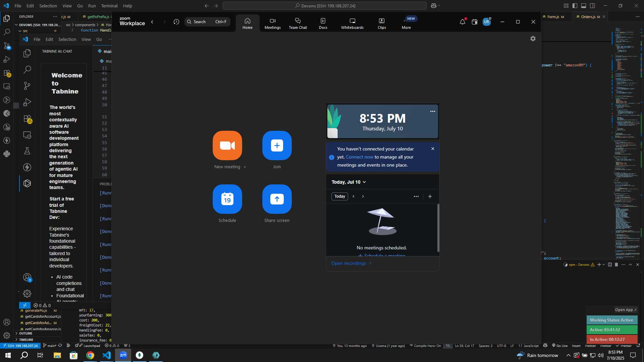Open Zoom Clips tab
This screenshot has width=644, height=362.
382,23
